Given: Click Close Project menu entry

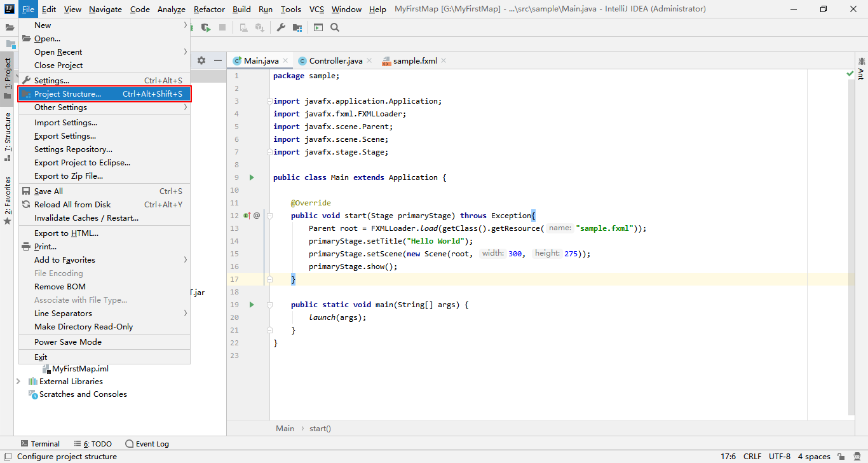Looking at the screenshot, I should tap(104, 65).
